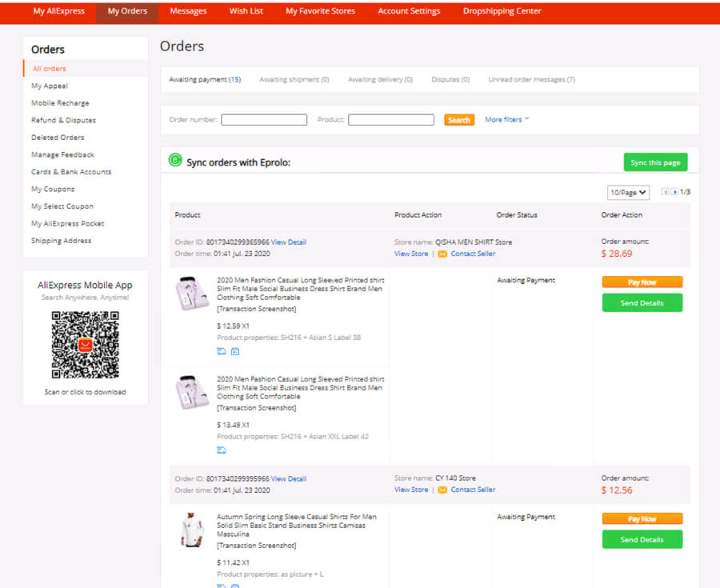Click Send Details for $12.56 order
720x588 pixels.
(x=642, y=539)
